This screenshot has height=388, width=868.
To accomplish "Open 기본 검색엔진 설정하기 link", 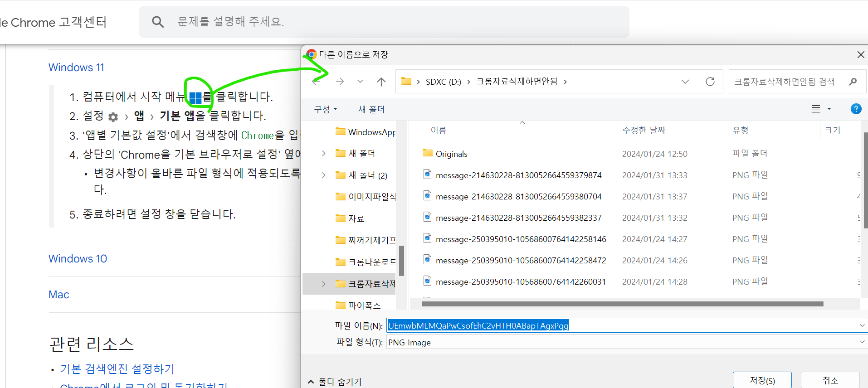I will click(x=117, y=369).
